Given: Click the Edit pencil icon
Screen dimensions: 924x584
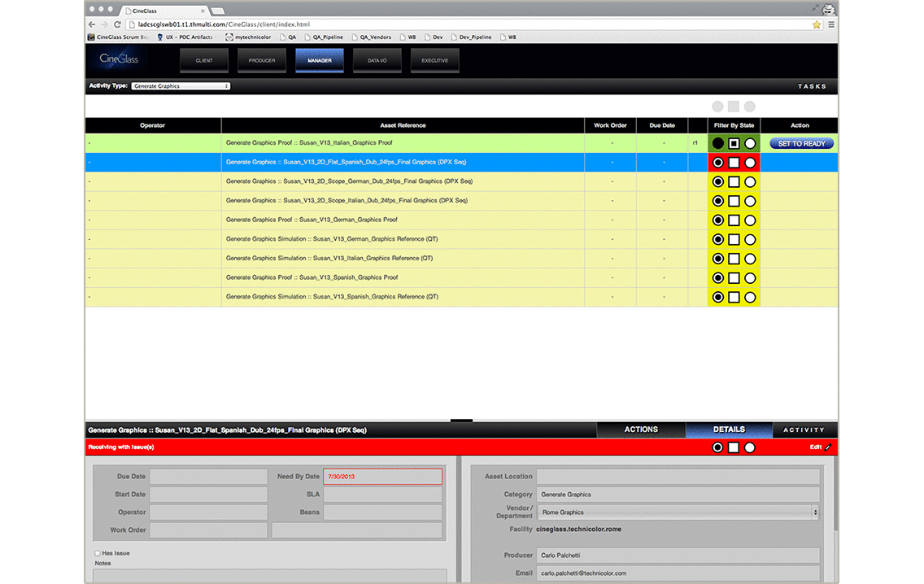Looking at the screenshot, I should click(828, 447).
